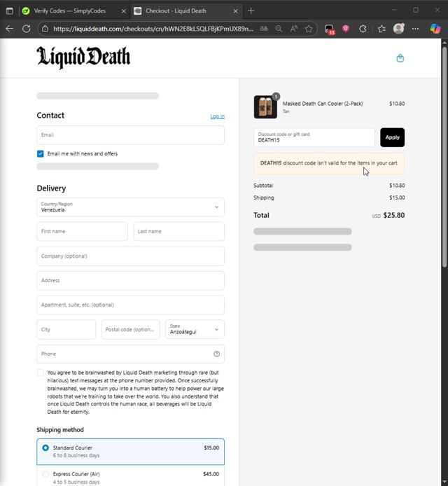Close the Checkout Liquid Death tab
Viewport: 448px width, 486px height.
click(x=235, y=11)
